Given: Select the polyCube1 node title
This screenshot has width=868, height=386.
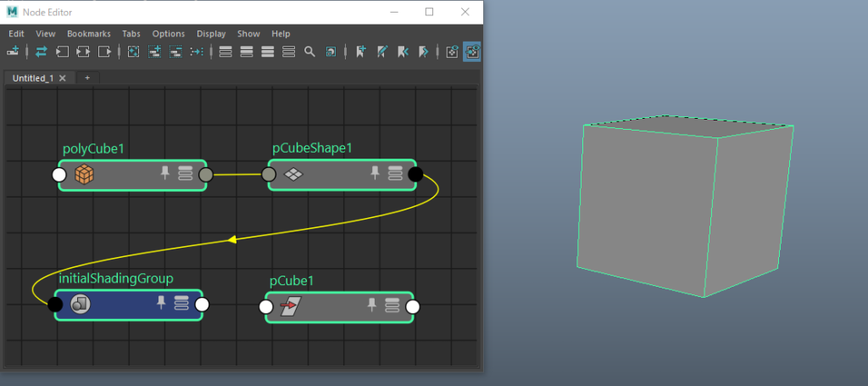Looking at the screenshot, I should pyautogui.click(x=92, y=149).
